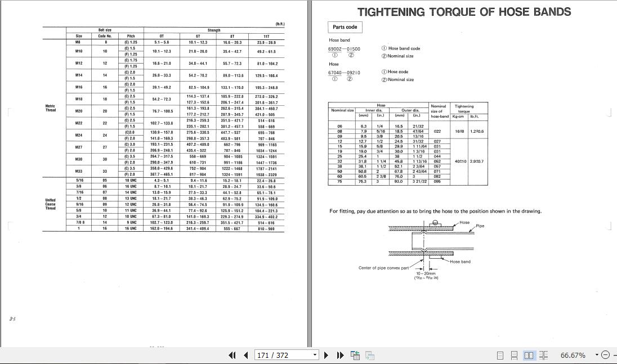Select two-page facing view
Screen dimensions: 617x364
tap(529, 356)
